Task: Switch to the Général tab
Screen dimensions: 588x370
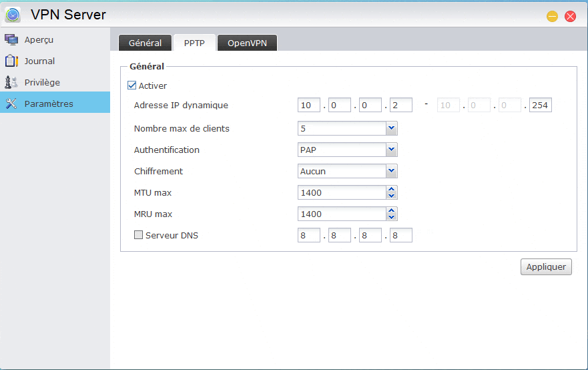Action: coord(145,43)
